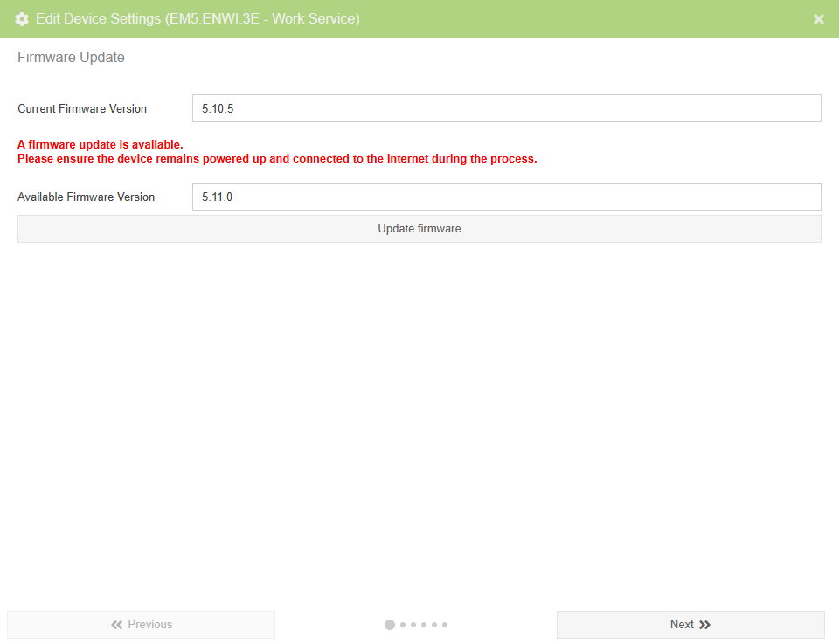The width and height of the screenshot is (839, 644).
Task: Click the Available Firmware Version field showing 5.11.0
Action: click(x=507, y=196)
